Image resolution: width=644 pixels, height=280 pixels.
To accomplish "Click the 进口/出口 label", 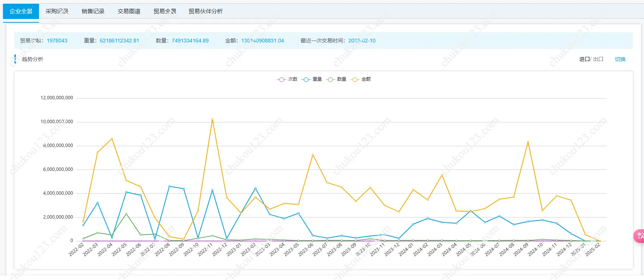I will pos(591,59).
